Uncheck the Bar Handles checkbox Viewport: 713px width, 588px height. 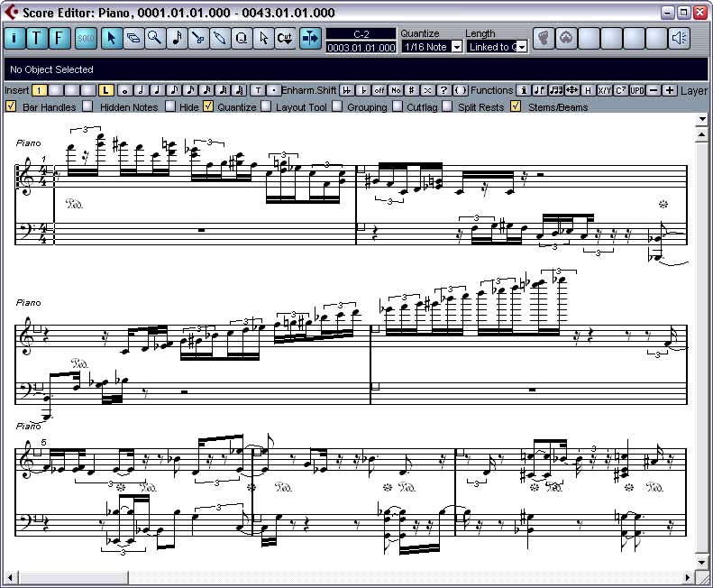(11, 106)
